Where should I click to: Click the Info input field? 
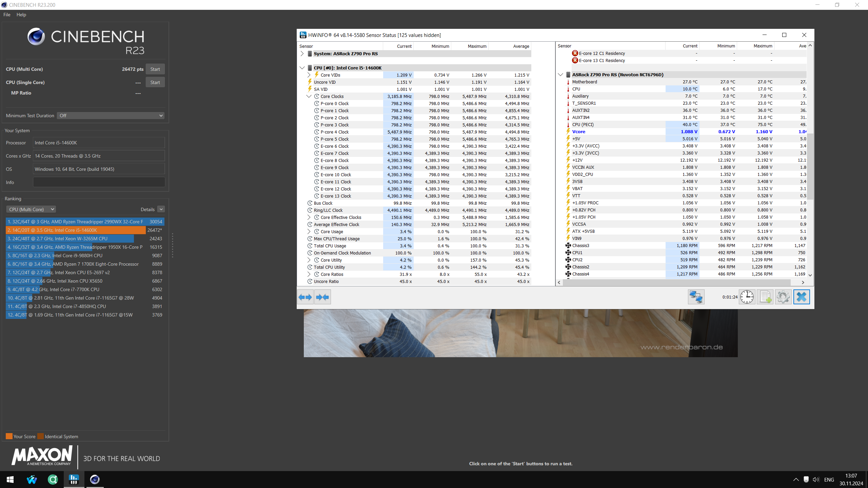(99, 182)
